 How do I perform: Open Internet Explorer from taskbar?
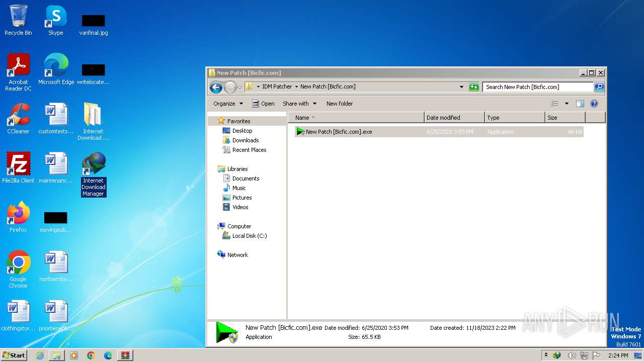point(40,355)
